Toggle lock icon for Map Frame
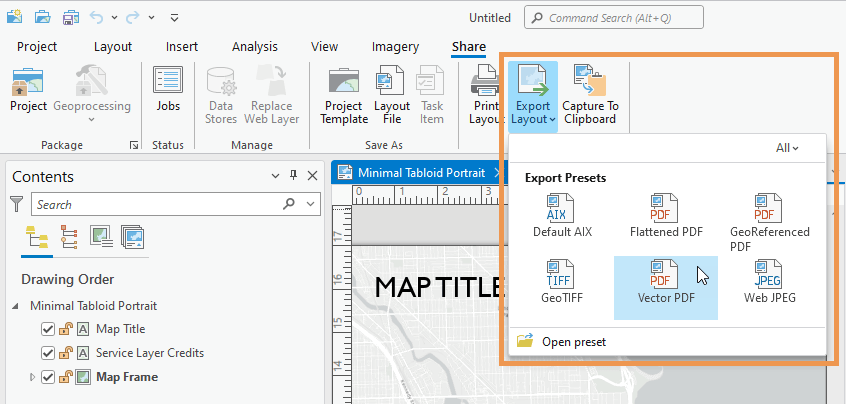Viewport: 846px width, 404px height. (x=66, y=377)
